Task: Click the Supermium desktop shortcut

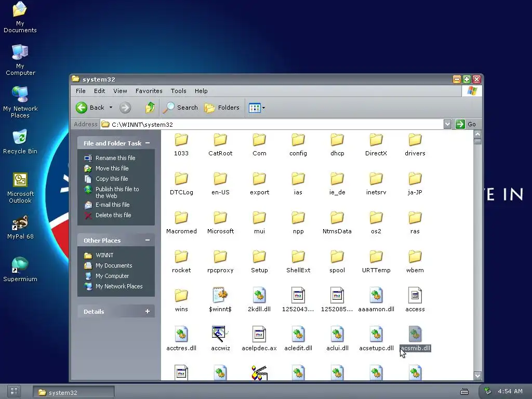Action: pos(20,270)
